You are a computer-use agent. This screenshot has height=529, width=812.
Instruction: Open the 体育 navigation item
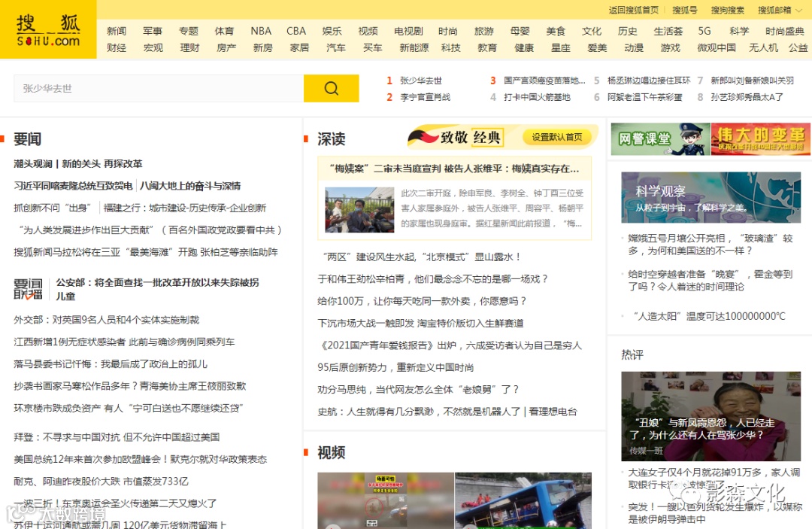(224, 31)
